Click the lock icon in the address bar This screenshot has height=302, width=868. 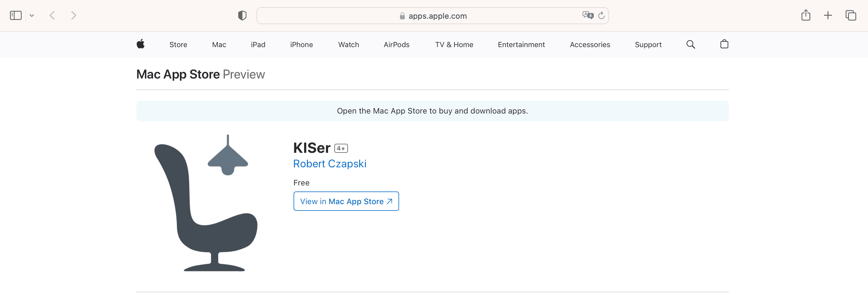pos(402,16)
